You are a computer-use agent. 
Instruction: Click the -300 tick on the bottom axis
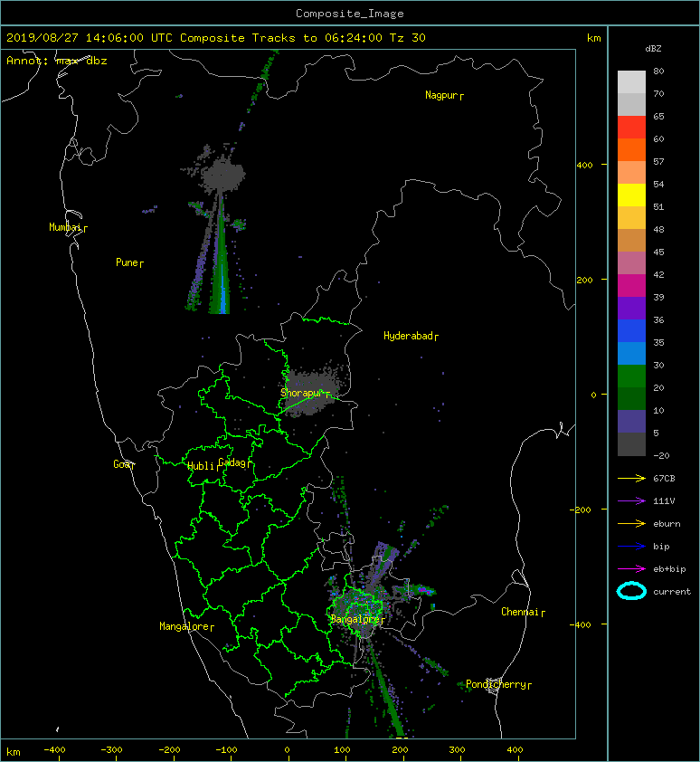112,750
